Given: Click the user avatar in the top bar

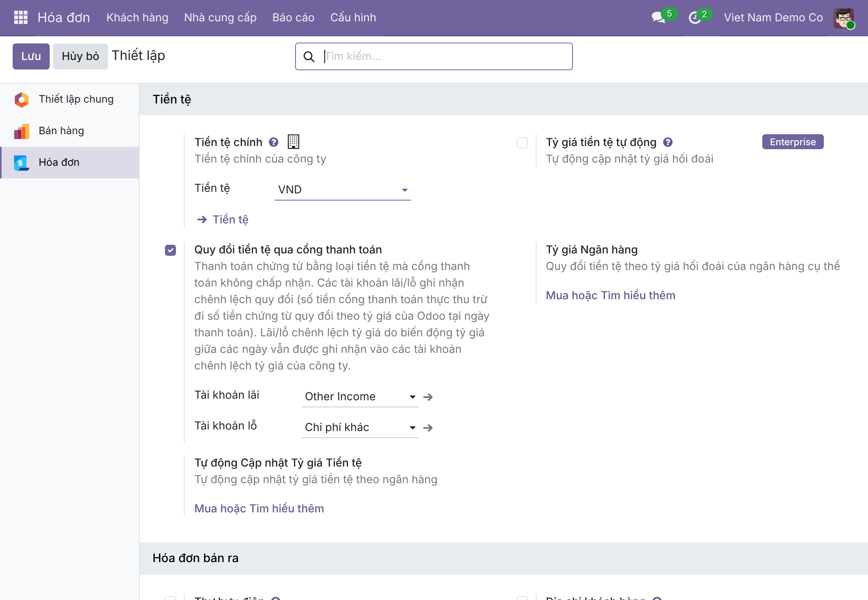Looking at the screenshot, I should point(844,18).
